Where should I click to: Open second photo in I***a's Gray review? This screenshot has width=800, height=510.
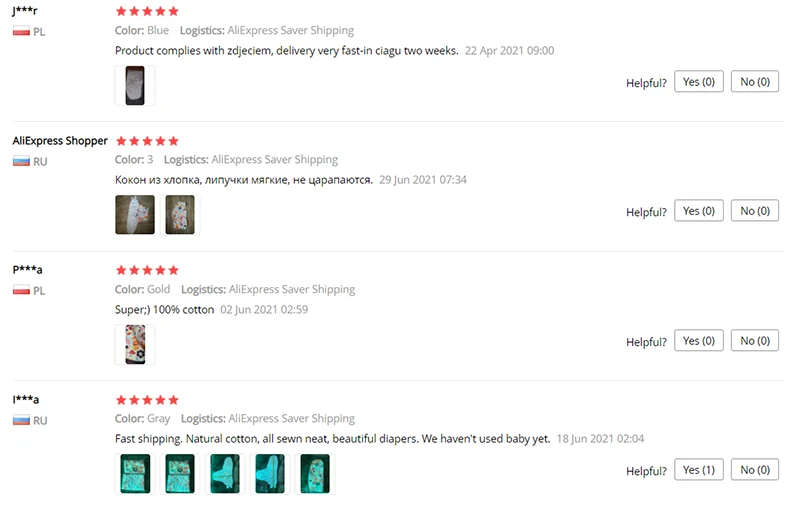180,474
